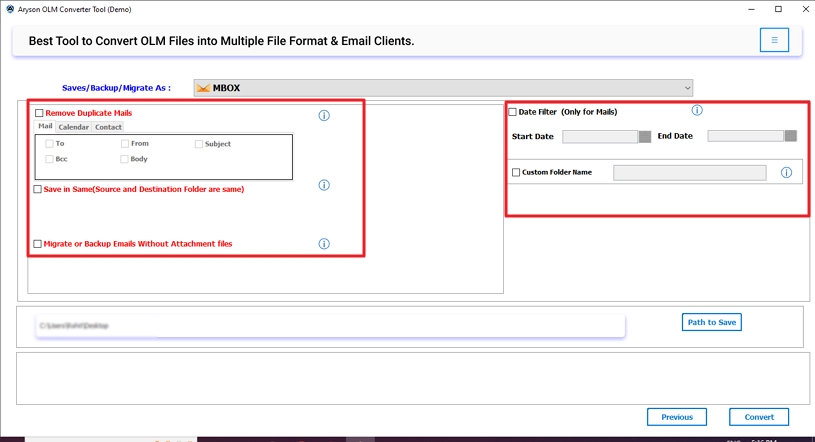This screenshot has width=815, height=442.
Task: Open the MBOX format dropdown
Action: 443,88
